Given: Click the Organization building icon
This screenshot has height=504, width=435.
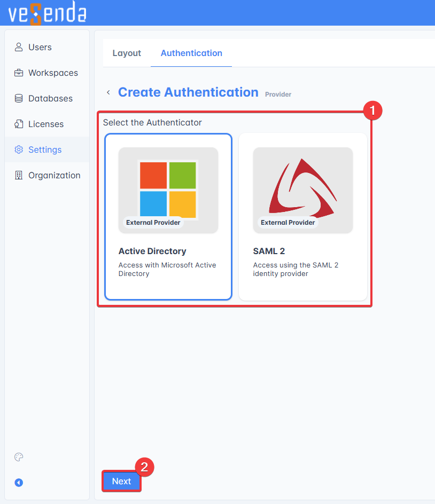Looking at the screenshot, I should pyautogui.click(x=19, y=175).
